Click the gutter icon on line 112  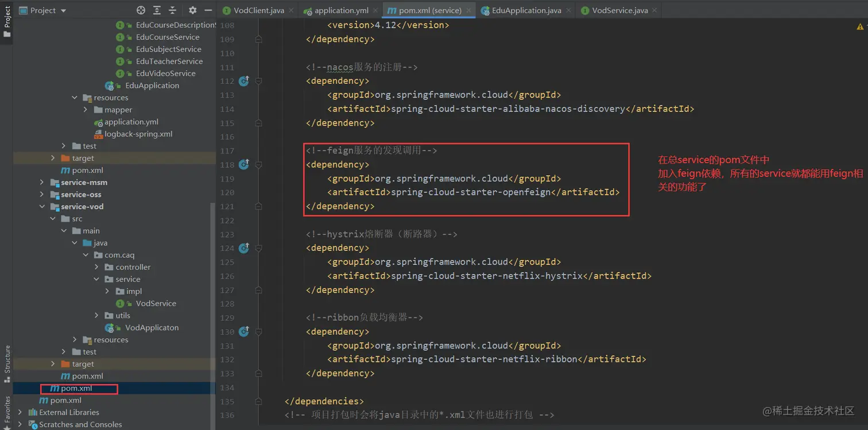(x=243, y=81)
